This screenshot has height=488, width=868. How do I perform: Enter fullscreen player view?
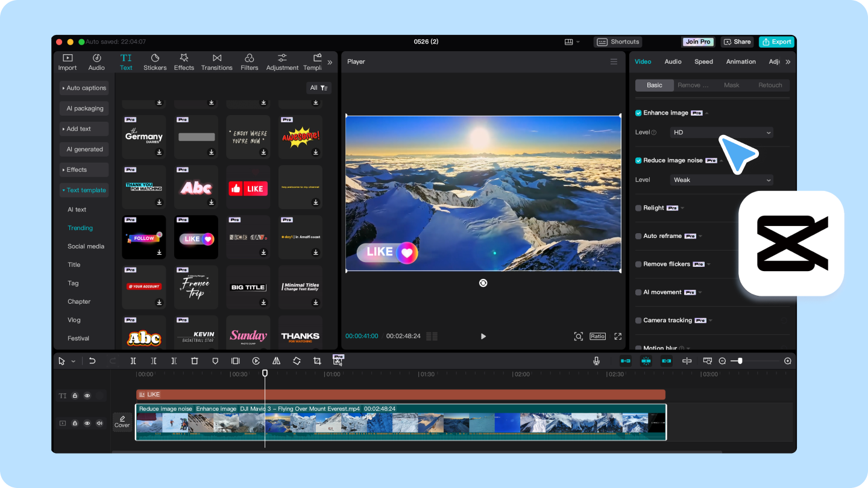[x=617, y=336]
